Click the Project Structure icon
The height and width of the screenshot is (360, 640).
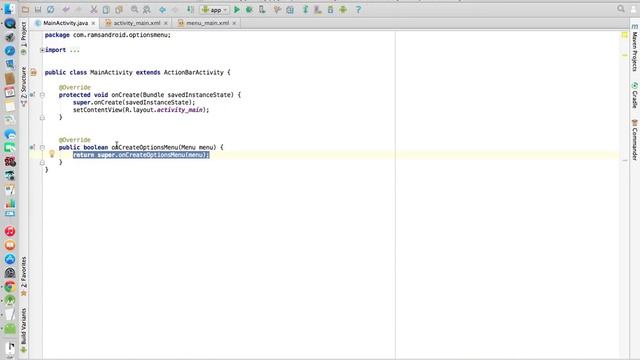point(290,9)
